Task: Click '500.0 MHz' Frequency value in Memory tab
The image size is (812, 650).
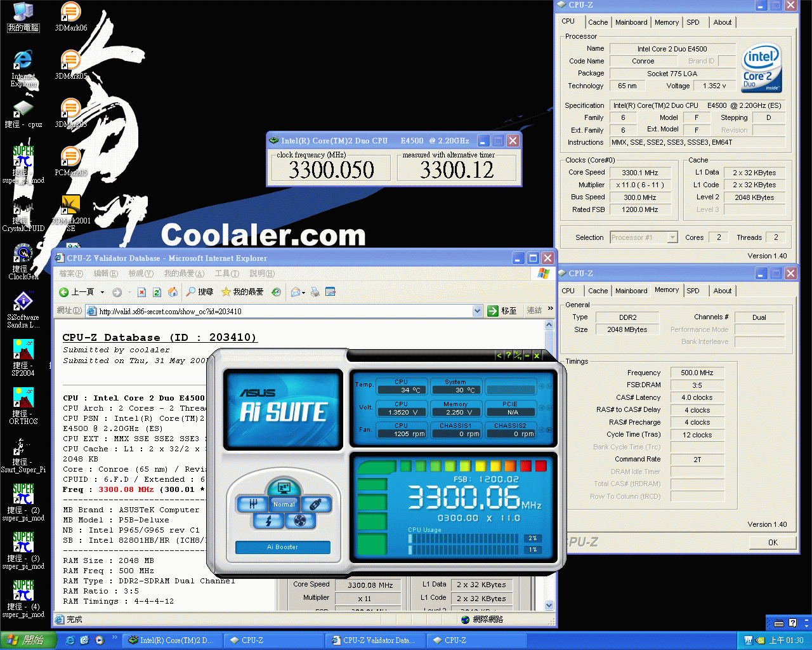Action: pos(697,373)
